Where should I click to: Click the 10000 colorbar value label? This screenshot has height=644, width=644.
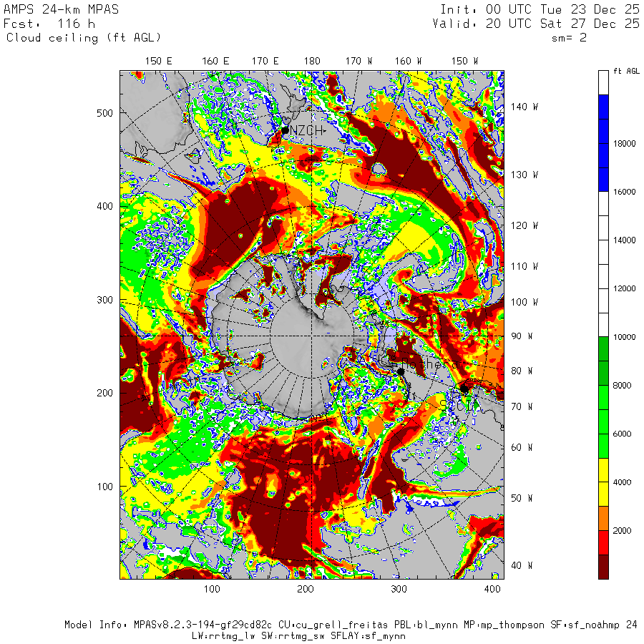[x=624, y=337]
